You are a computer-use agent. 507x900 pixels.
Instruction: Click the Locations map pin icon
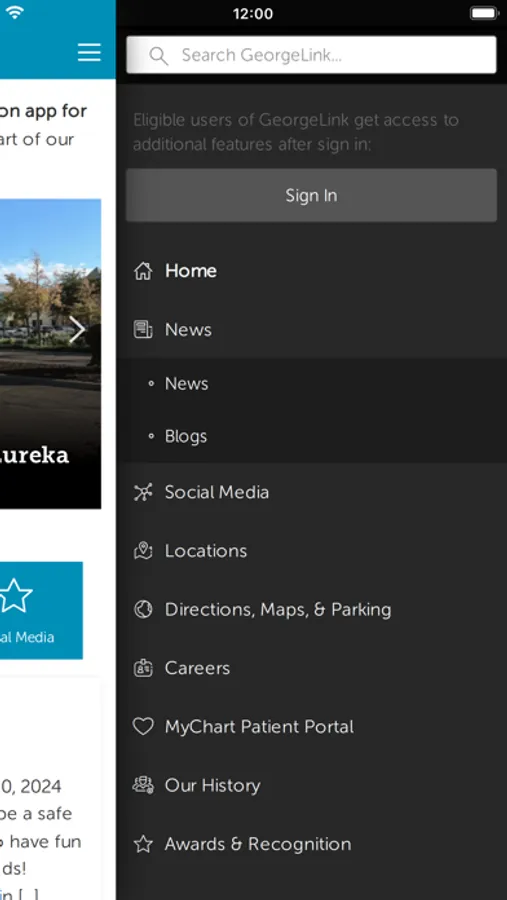point(143,550)
